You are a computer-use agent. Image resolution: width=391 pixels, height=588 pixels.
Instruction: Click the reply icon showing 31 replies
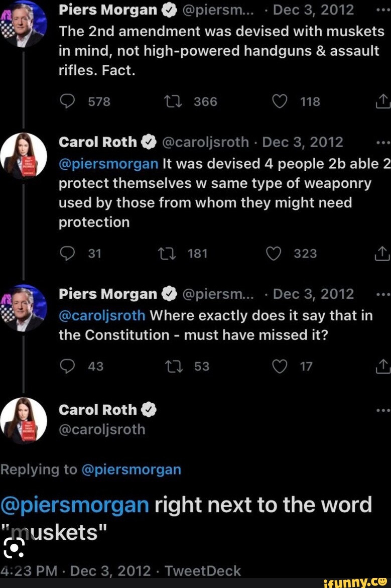click(66, 254)
